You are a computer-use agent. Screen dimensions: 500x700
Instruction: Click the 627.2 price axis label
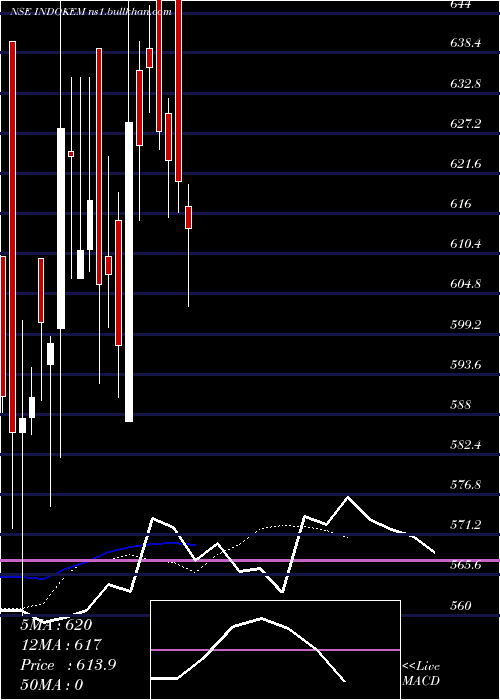[x=466, y=124]
